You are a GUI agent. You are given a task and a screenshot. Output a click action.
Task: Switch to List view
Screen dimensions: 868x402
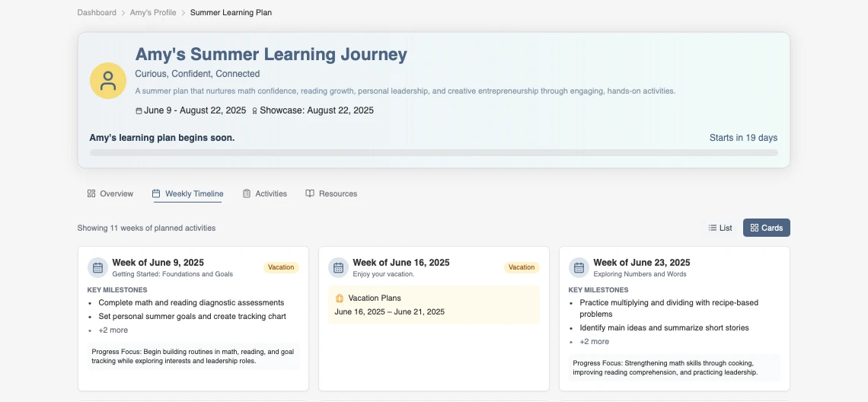click(x=720, y=228)
